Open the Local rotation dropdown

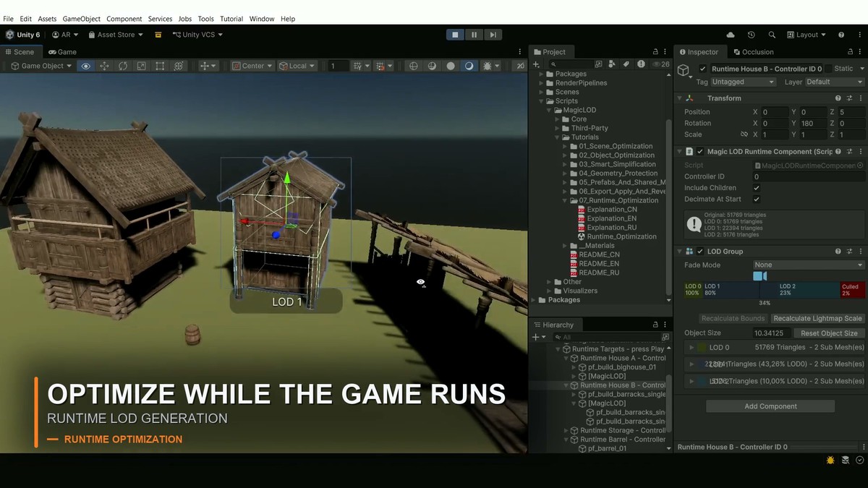[297, 66]
